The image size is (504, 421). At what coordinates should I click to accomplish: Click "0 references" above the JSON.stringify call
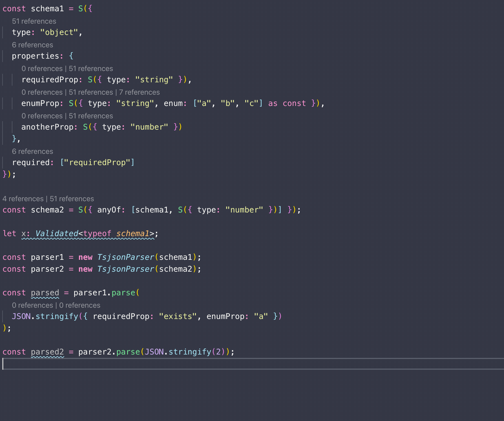pos(33,305)
